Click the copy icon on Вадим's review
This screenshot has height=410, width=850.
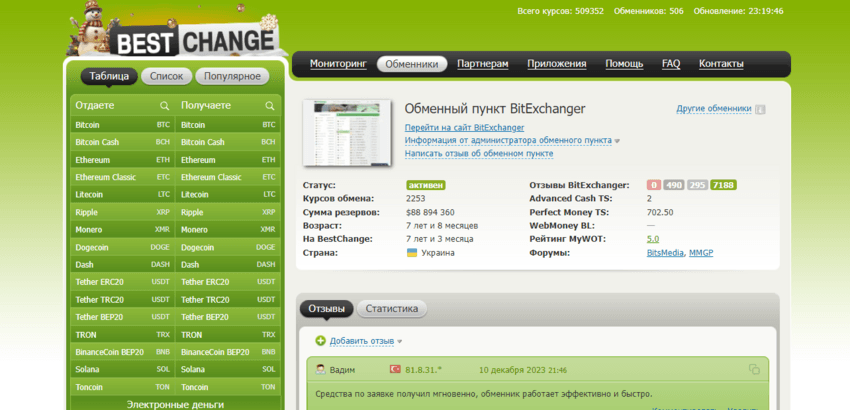click(x=754, y=369)
